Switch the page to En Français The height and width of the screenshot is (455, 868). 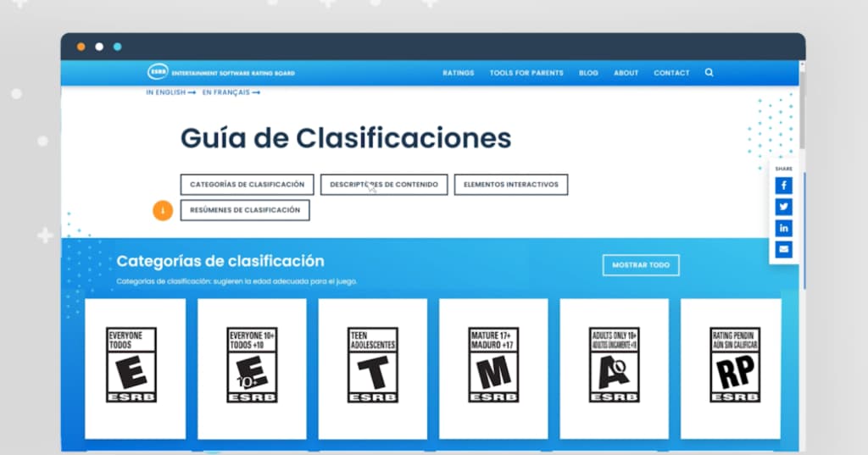(x=231, y=92)
